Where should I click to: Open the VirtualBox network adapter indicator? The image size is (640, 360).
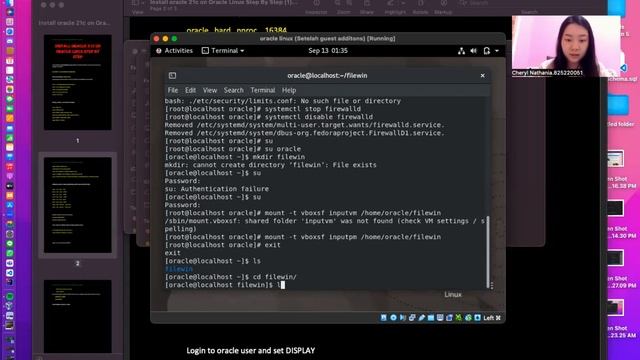(412, 318)
